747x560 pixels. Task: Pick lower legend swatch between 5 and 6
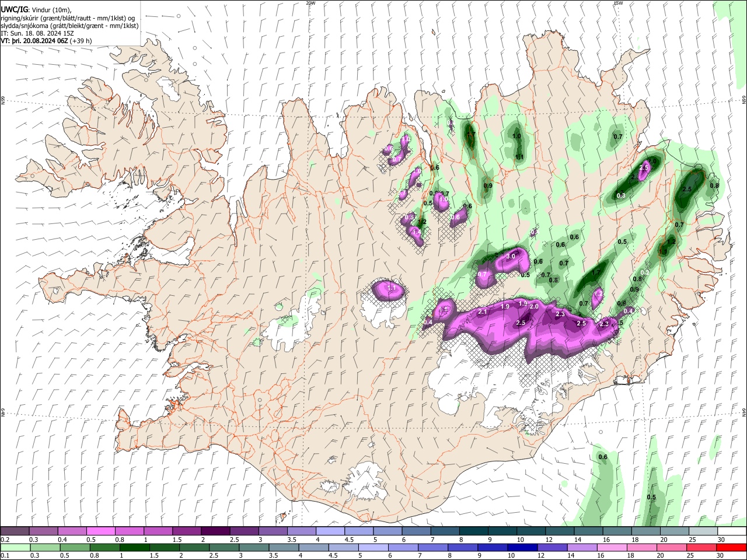tap(373, 547)
